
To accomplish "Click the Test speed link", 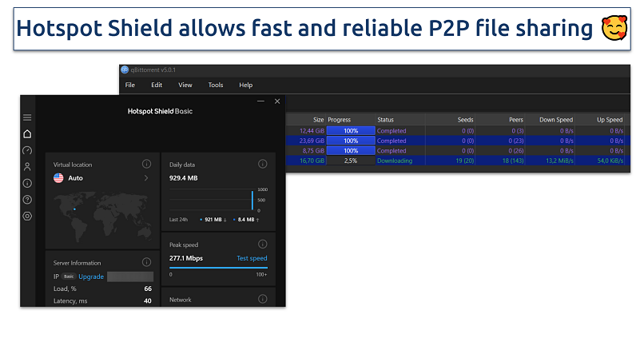I will pyautogui.click(x=252, y=258).
